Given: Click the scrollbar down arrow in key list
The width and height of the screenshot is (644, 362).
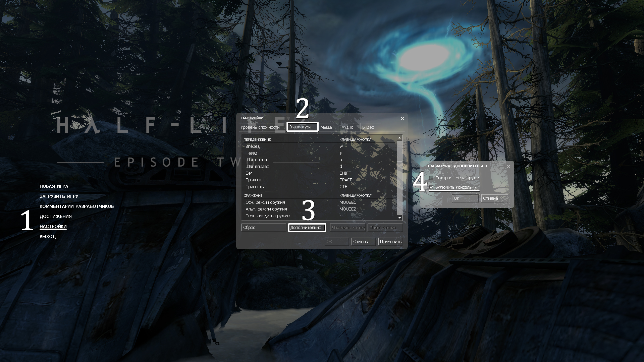Looking at the screenshot, I should click(399, 218).
